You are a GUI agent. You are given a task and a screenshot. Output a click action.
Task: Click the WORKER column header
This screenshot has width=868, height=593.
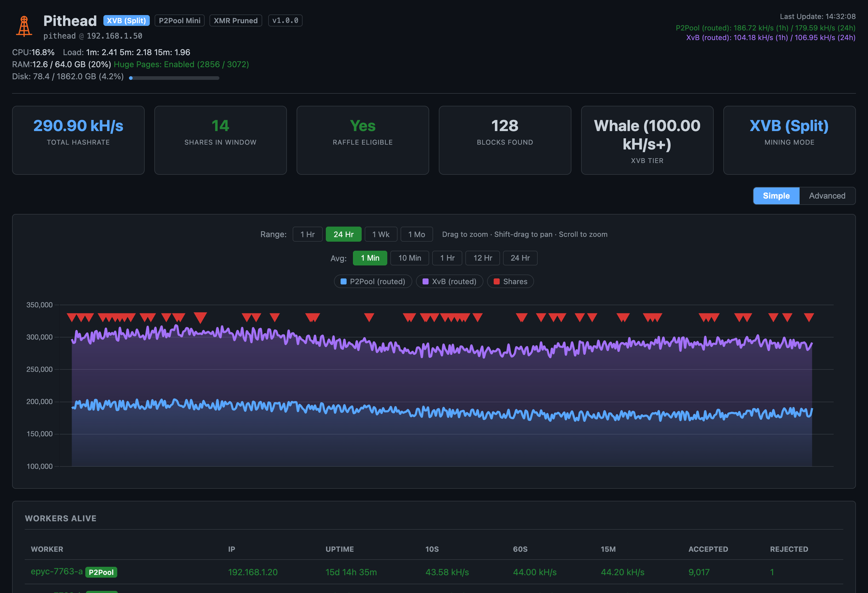[47, 549]
